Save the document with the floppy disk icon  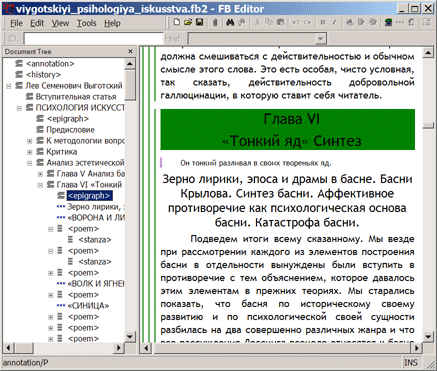coord(200,22)
